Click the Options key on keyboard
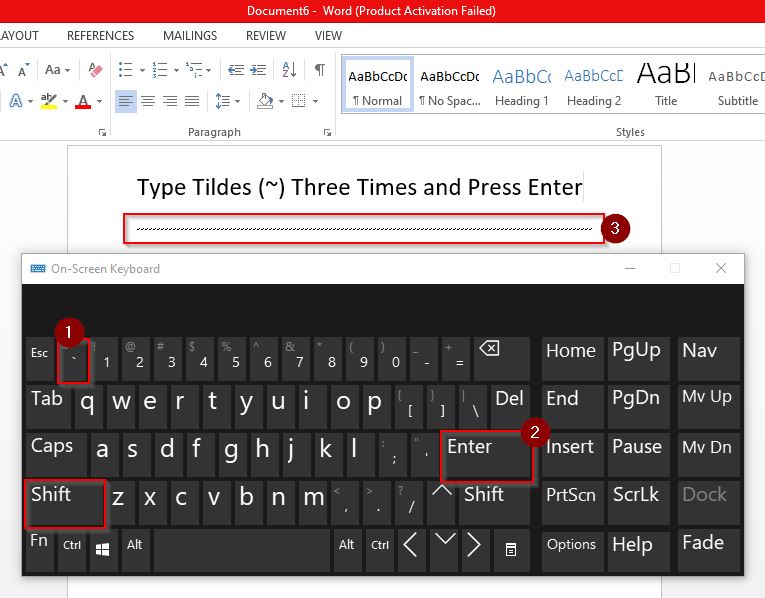This screenshot has width=765, height=598. click(572, 550)
